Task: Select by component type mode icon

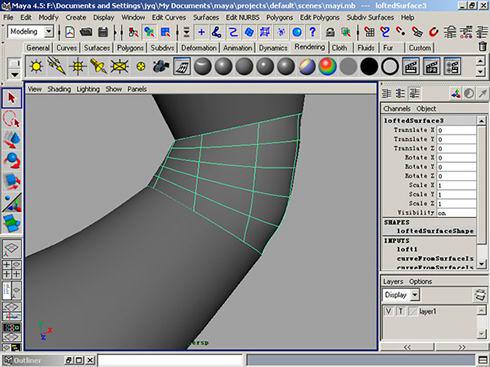Action: [x=165, y=32]
